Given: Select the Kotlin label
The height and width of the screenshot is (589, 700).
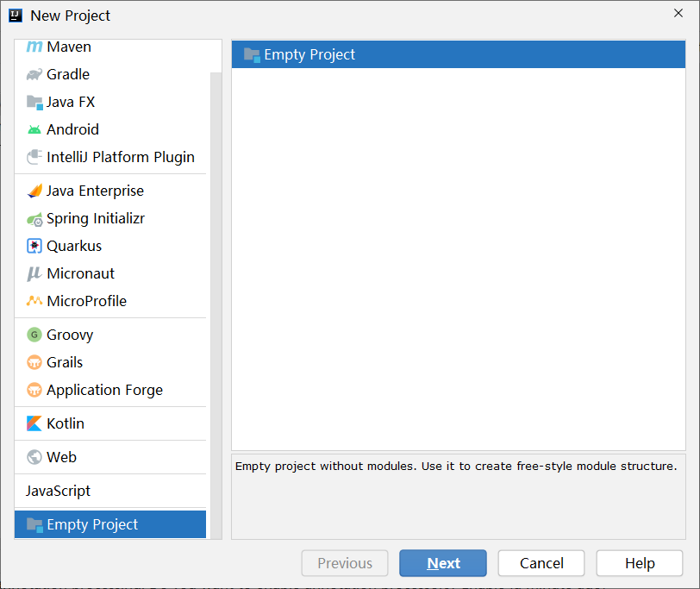Looking at the screenshot, I should (66, 423).
